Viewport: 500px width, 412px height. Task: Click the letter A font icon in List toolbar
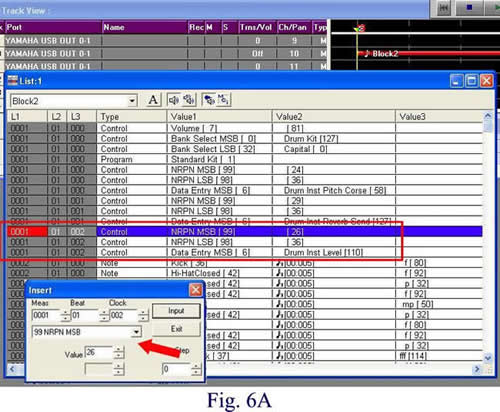pyautogui.click(x=153, y=100)
